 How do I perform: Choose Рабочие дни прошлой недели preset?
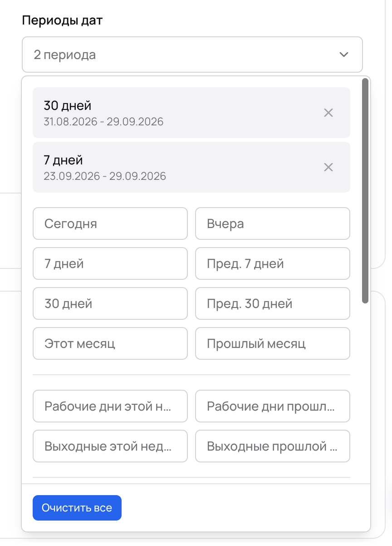273,406
